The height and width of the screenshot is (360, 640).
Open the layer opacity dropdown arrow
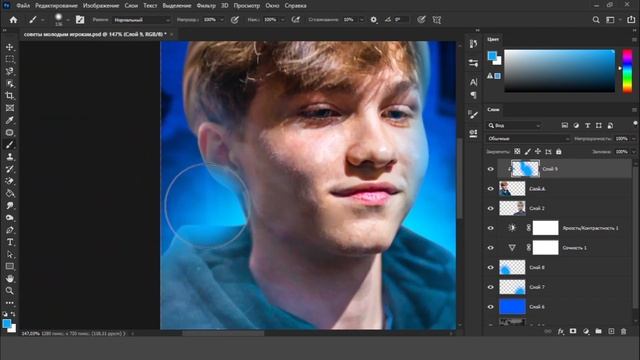point(634,139)
